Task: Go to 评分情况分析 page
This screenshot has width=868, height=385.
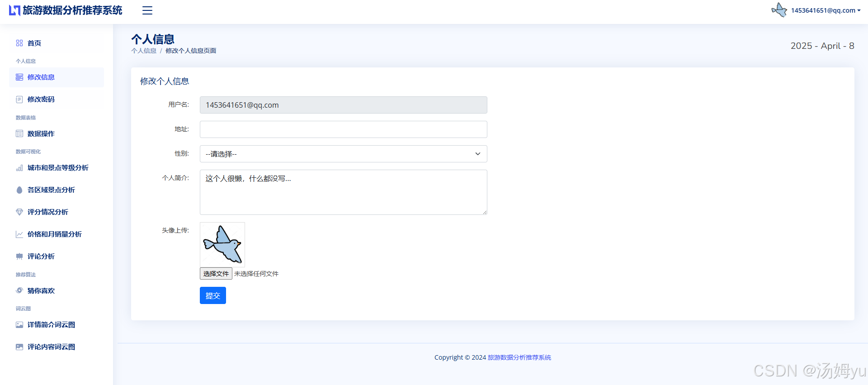Action: point(57,212)
